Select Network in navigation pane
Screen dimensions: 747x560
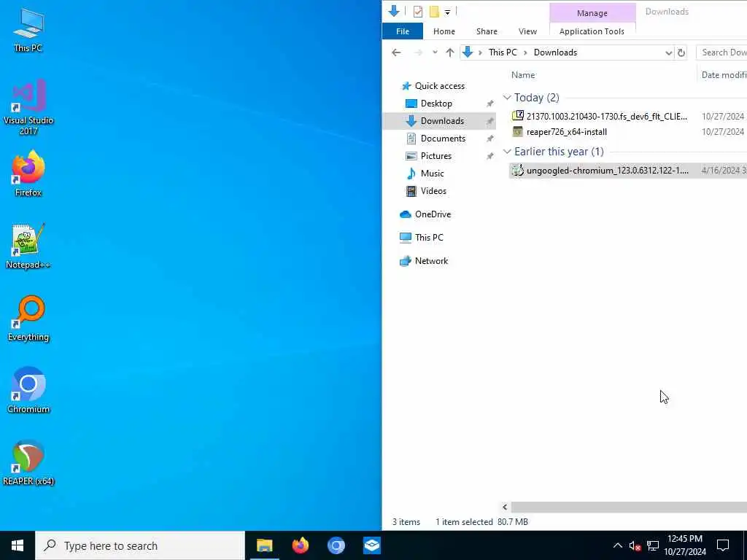pos(430,261)
